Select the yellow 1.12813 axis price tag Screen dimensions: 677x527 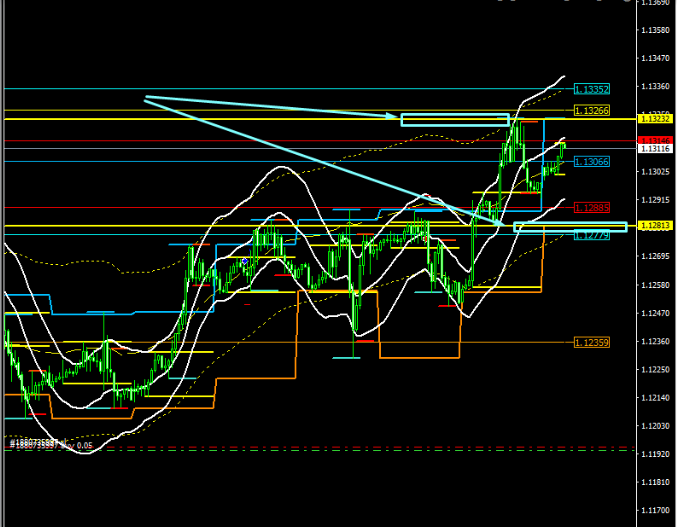[656, 226]
